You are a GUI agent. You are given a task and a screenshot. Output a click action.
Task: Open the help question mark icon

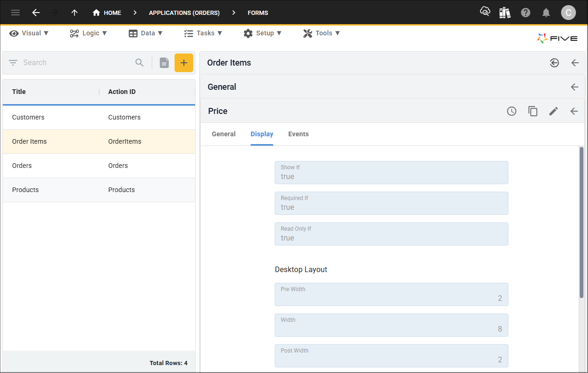point(526,13)
